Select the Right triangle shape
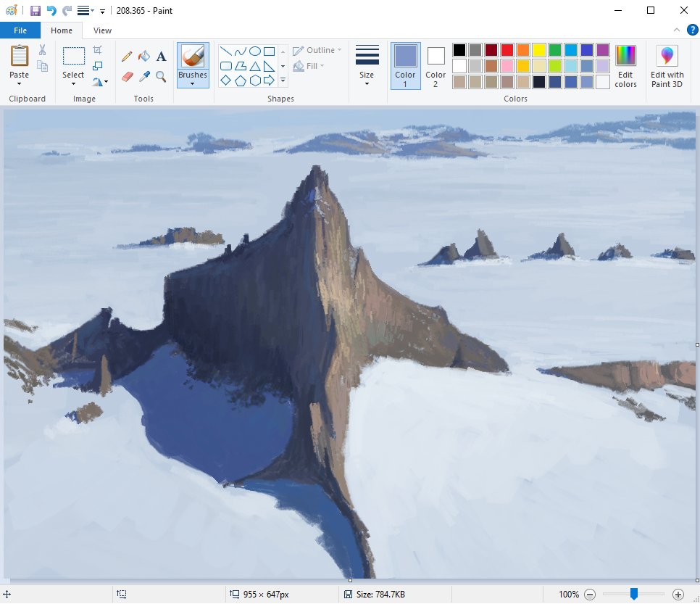 (269, 66)
